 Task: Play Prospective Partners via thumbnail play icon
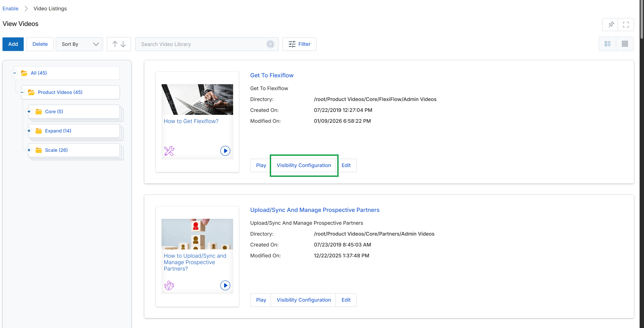(225, 285)
